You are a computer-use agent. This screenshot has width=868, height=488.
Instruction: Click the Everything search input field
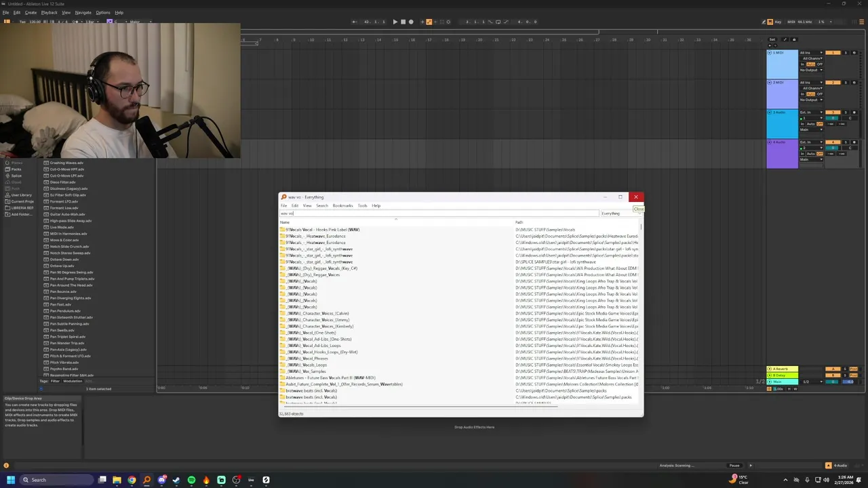point(439,213)
